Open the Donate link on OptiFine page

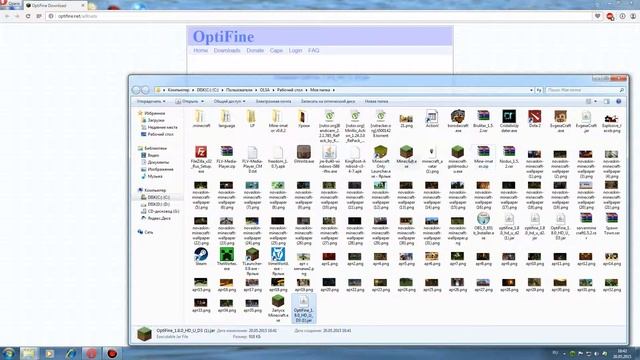(x=255, y=51)
